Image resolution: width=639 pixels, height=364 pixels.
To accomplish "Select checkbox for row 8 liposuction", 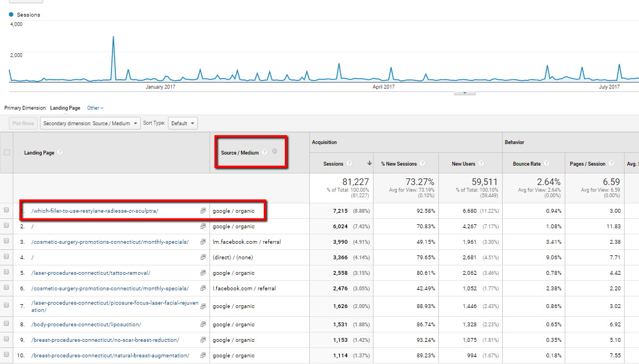I will coord(7,325).
